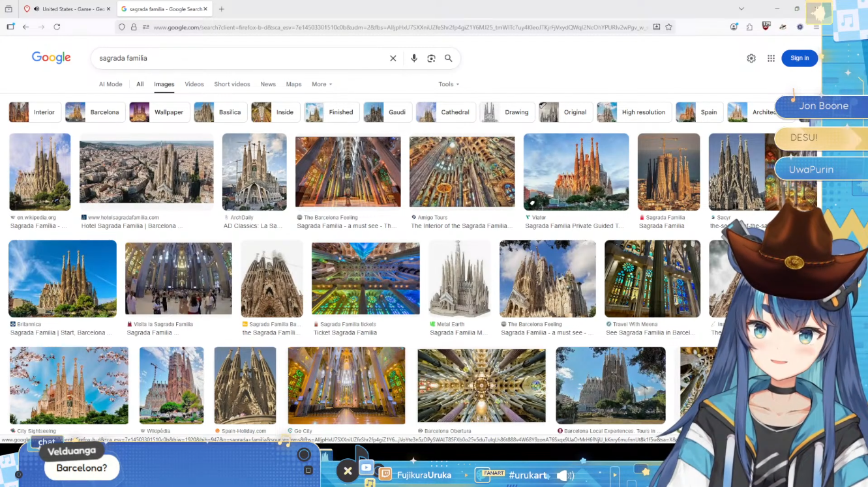Select the Finished filter chip

[332, 112]
